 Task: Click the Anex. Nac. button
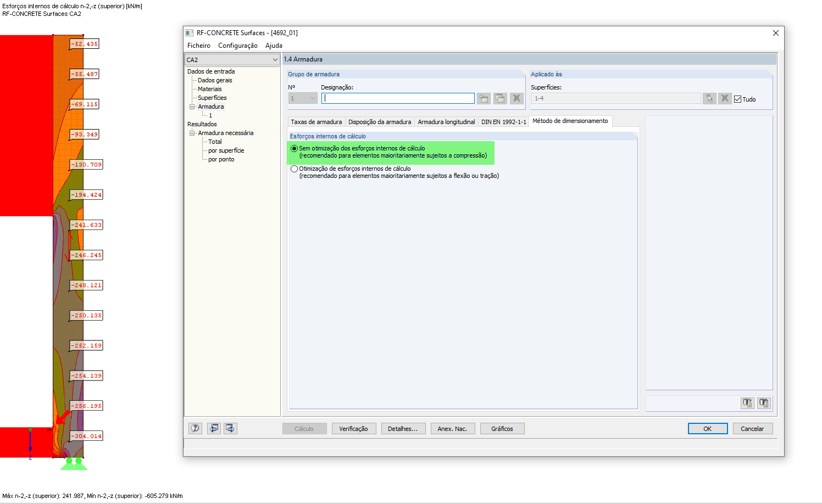click(x=453, y=429)
